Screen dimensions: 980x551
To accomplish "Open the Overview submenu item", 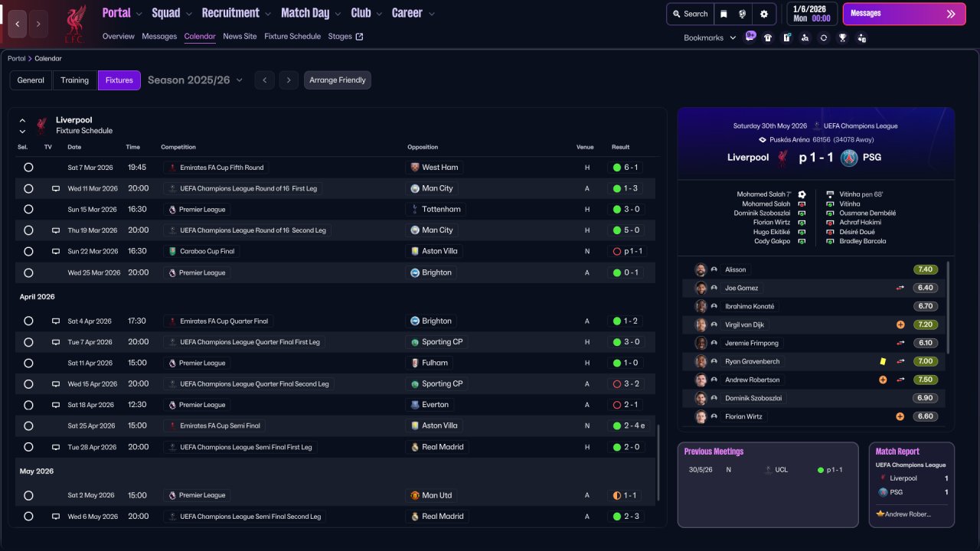I will [x=118, y=36].
